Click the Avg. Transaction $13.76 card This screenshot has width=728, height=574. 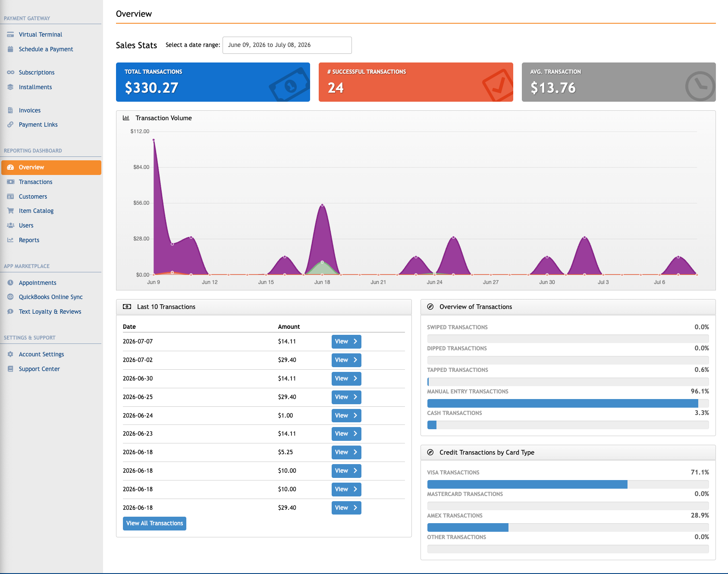click(x=619, y=82)
